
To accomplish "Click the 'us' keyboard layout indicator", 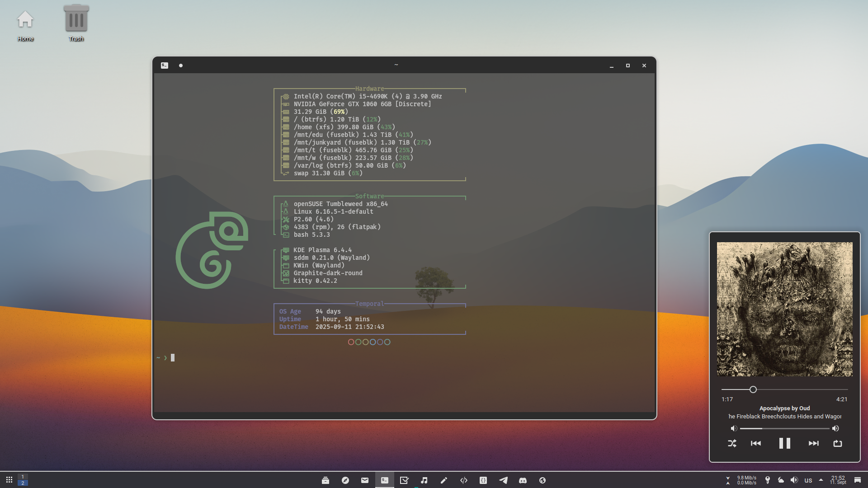I will 808,480.
